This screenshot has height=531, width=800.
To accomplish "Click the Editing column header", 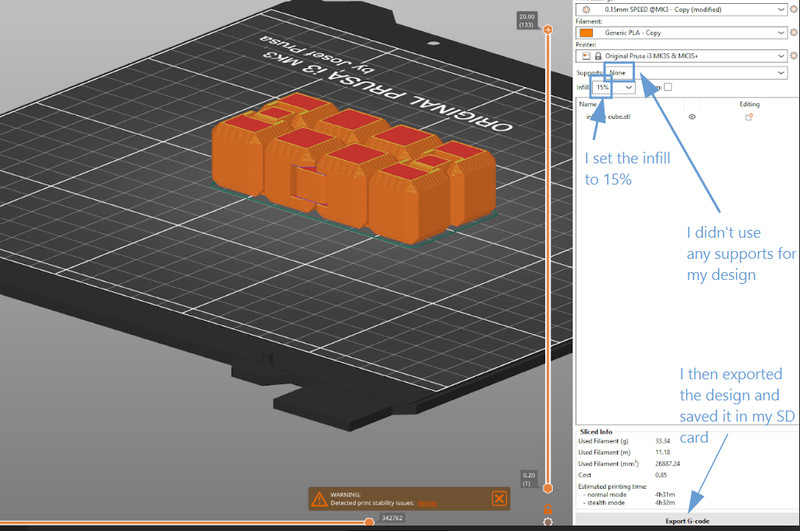I will [x=749, y=104].
